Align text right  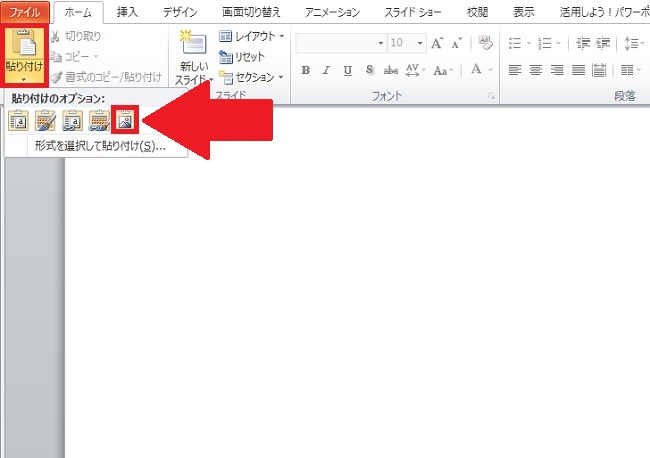(557, 70)
